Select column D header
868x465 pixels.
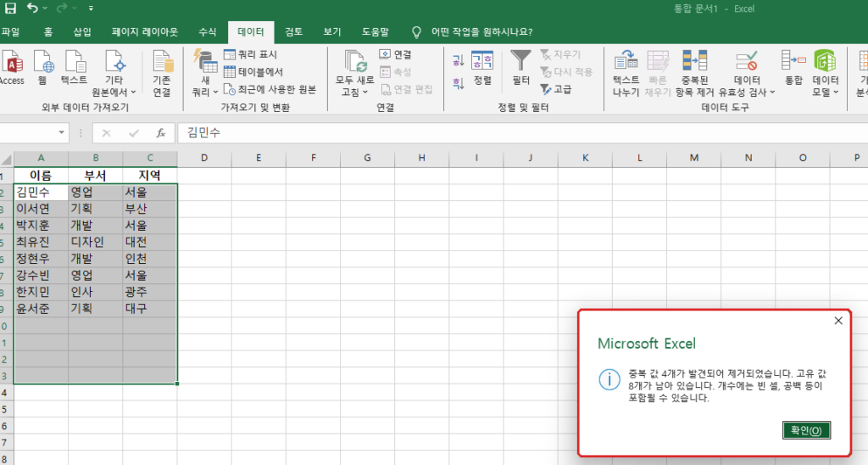[x=204, y=158]
